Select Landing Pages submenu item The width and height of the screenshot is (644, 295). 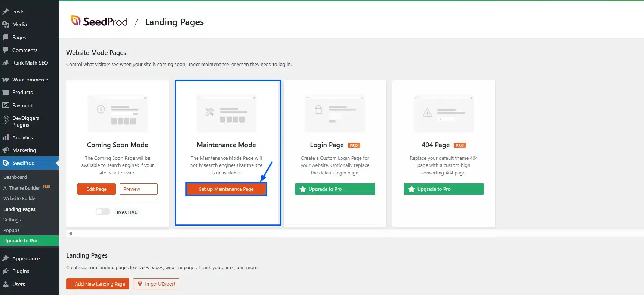click(x=19, y=209)
